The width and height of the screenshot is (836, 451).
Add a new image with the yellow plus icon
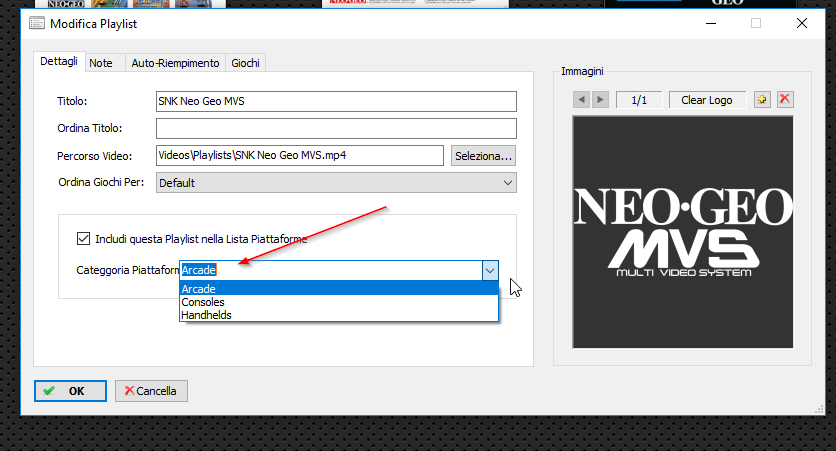tap(762, 100)
